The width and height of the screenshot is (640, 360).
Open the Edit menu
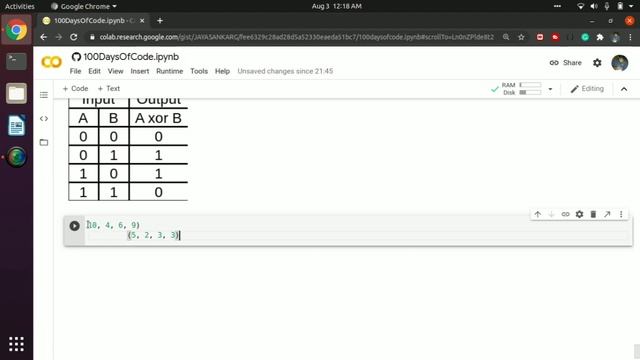pyautogui.click(x=94, y=71)
